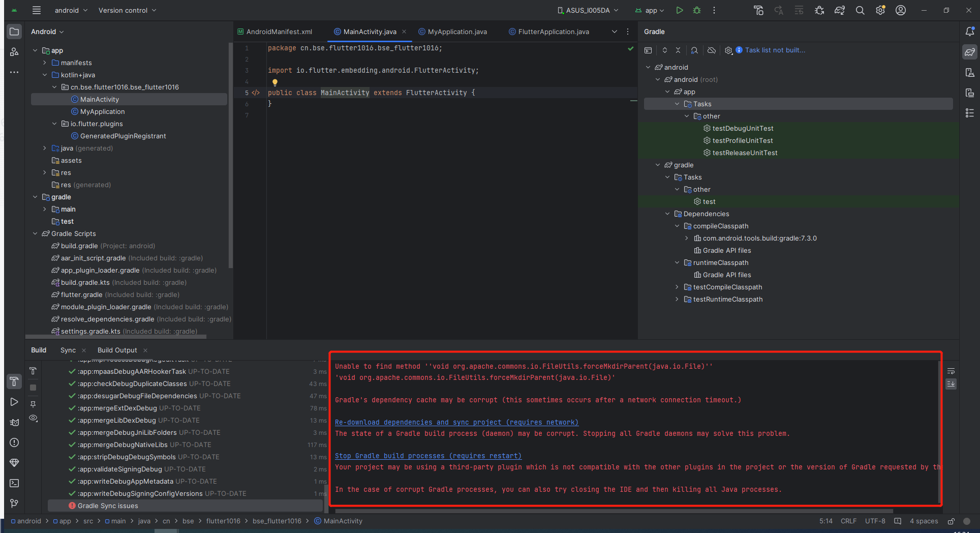Pin the Build tab with the pin icon
Image resolution: width=980 pixels, height=533 pixels.
[33, 404]
